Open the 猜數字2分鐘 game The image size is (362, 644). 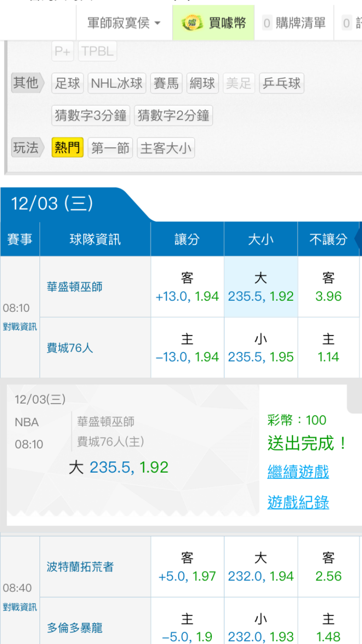173,115
